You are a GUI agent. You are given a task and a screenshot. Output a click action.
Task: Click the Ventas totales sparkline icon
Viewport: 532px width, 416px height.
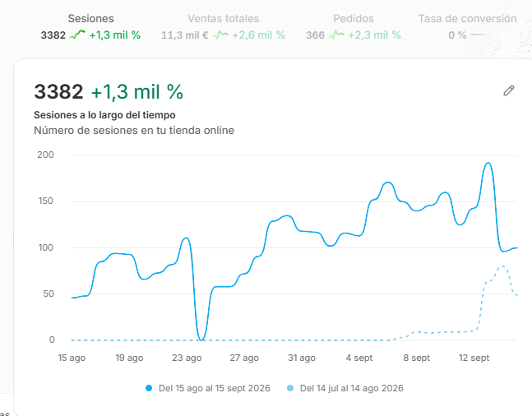[220, 35]
